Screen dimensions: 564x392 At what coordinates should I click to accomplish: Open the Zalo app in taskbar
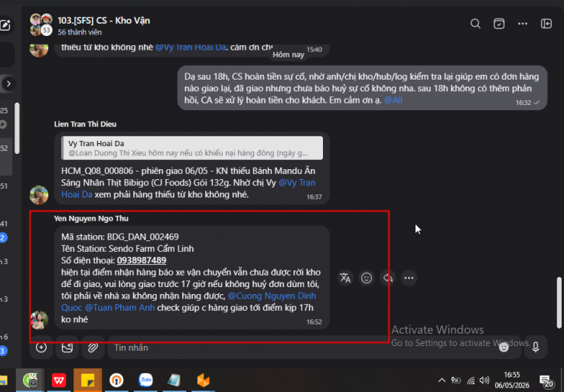(145, 380)
